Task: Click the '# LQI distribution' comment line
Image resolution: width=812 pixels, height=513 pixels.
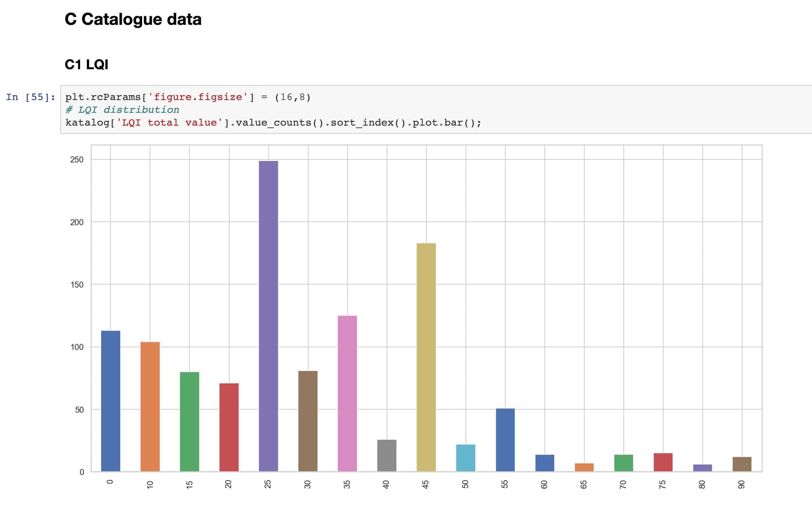Action: click(122, 110)
